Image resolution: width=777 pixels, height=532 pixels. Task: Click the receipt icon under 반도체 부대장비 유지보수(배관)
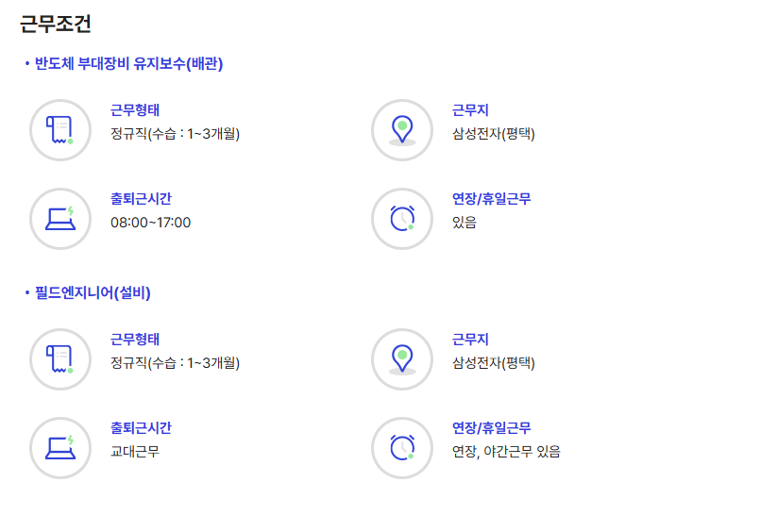pos(60,130)
